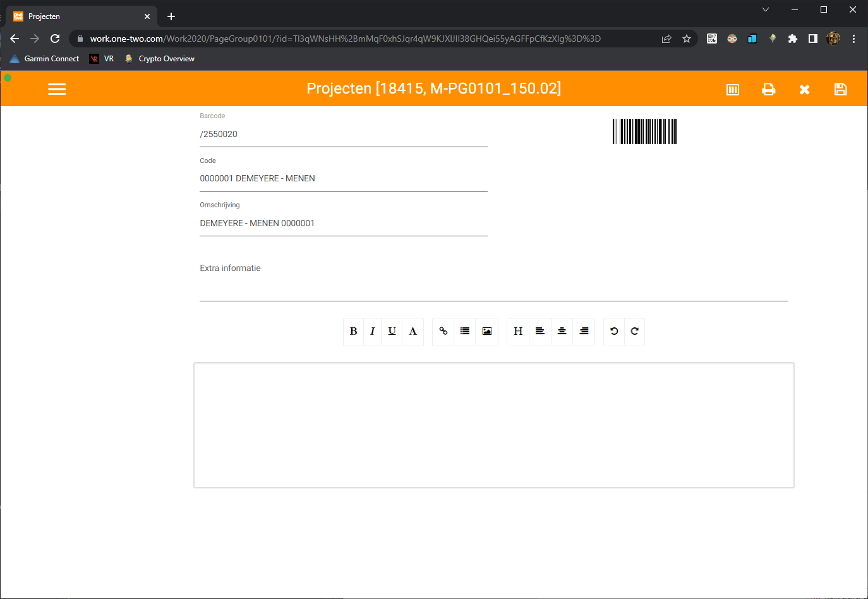Undo the last edit in the editor
This screenshot has height=599, width=868.
coord(614,332)
